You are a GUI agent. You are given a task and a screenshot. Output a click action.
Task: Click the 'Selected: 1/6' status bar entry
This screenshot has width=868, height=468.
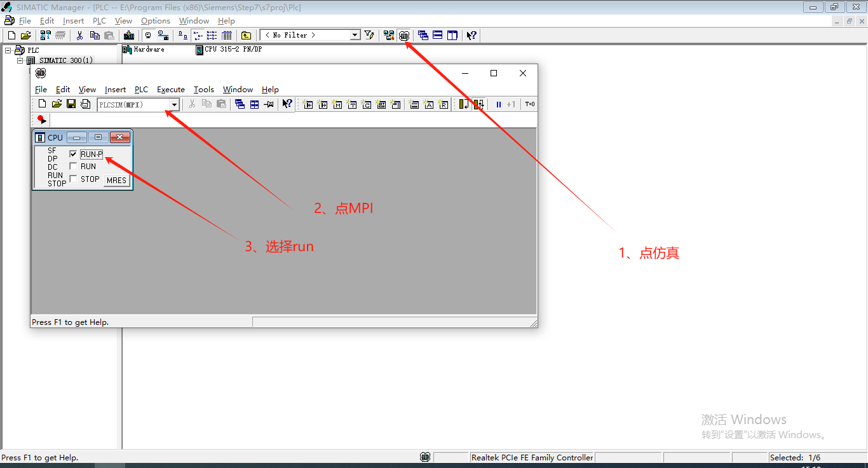click(x=795, y=457)
